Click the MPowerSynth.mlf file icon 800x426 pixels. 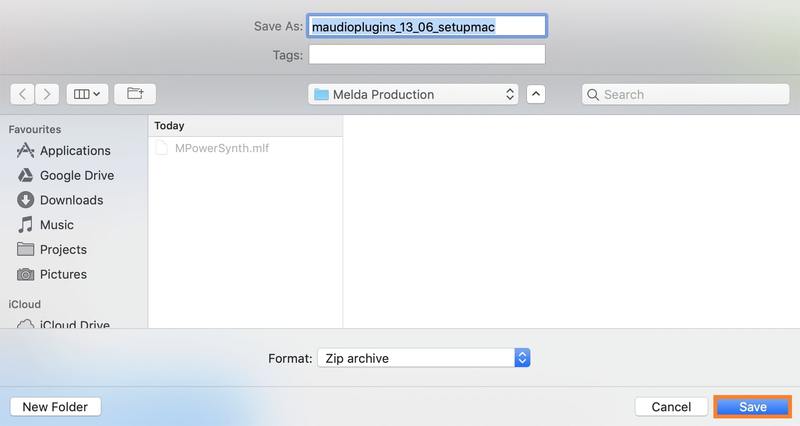coord(167,148)
